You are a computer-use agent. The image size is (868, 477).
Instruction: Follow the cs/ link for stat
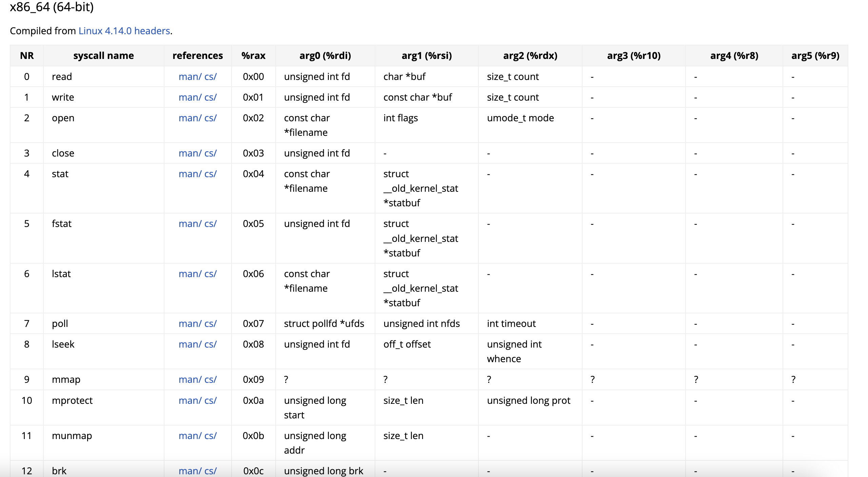point(210,174)
